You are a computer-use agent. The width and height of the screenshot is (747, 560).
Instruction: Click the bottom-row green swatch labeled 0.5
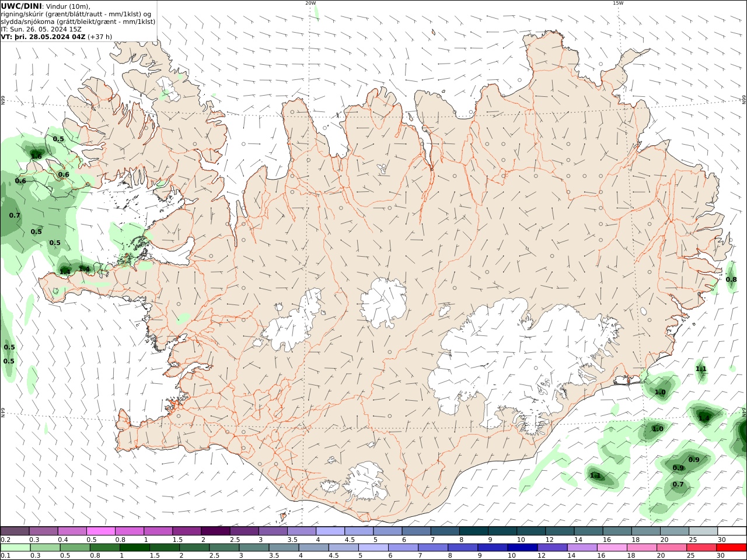tap(75, 547)
